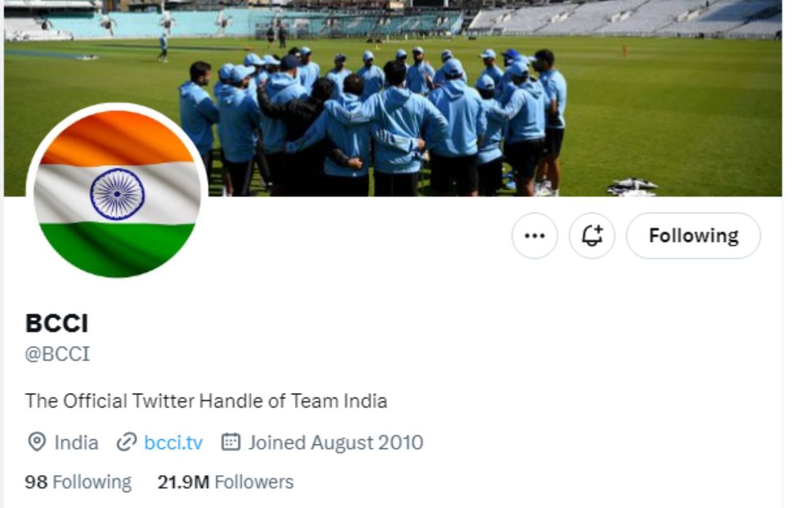
Task: Toggle the Following button to unfollow
Action: click(x=693, y=236)
